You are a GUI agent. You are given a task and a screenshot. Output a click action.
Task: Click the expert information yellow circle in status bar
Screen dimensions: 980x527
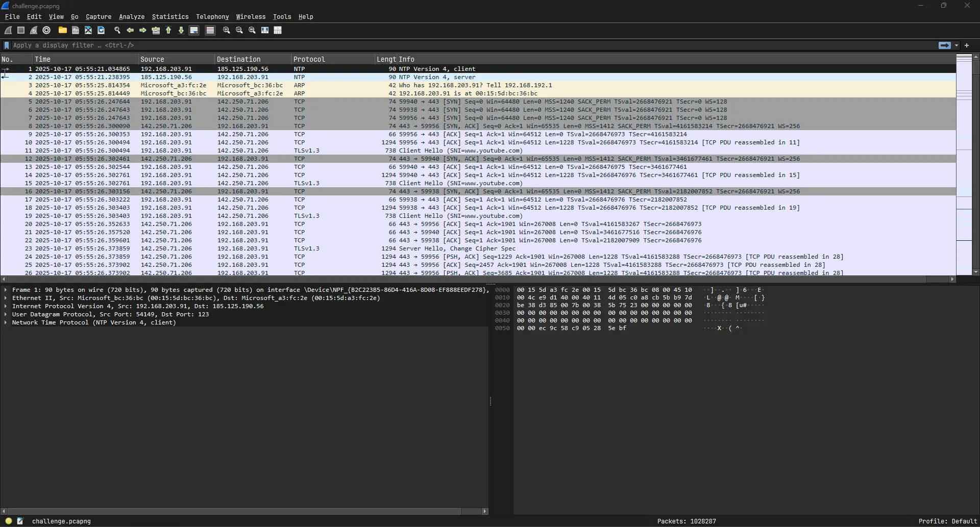pos(9,521)
